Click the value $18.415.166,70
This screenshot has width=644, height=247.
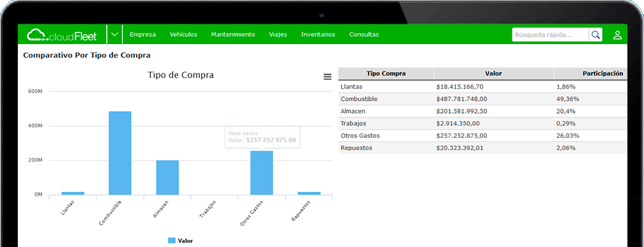coord(459,87)
